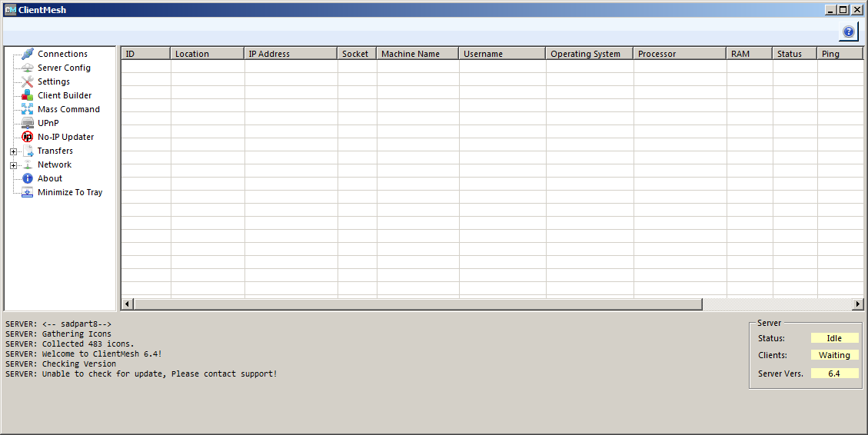Click the Client Builder blocks icon

coord(28,95)
